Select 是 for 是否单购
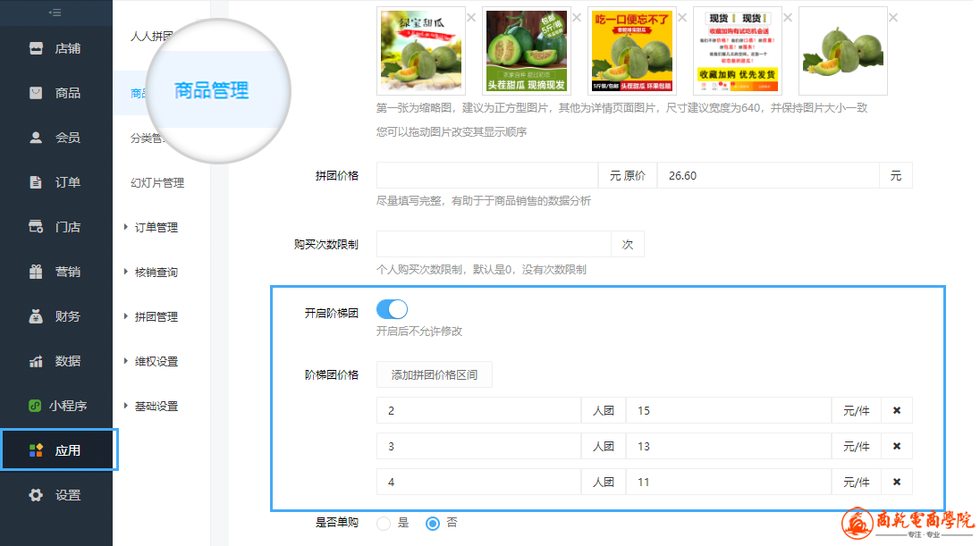980x546 pixels. (384, 524)
